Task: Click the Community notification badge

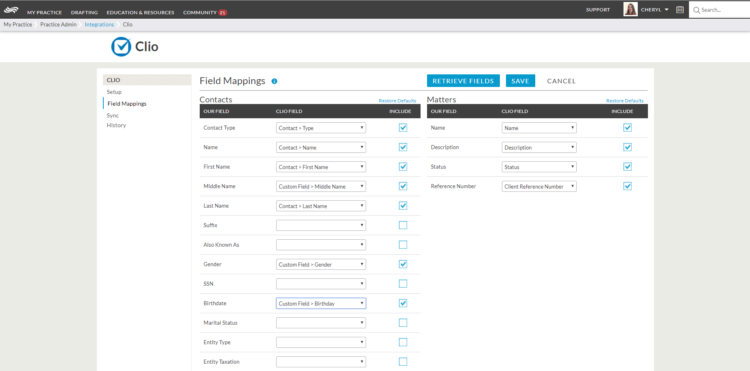Action: point(222,12)
